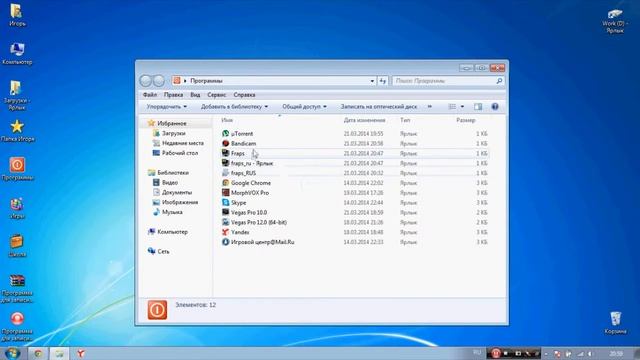Screen dimensions: 640x360
Task: Click the taskbar clock
Action: [616, 353]
